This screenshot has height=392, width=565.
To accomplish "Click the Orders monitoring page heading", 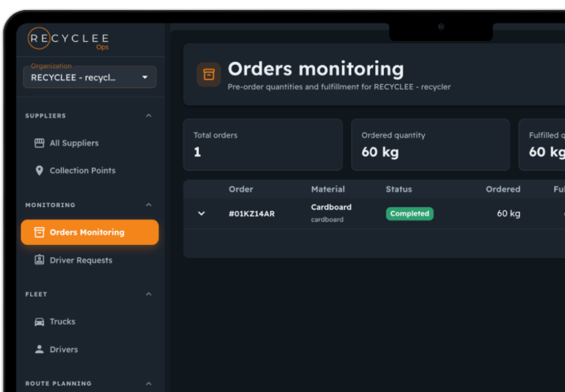I will point(316,69).
